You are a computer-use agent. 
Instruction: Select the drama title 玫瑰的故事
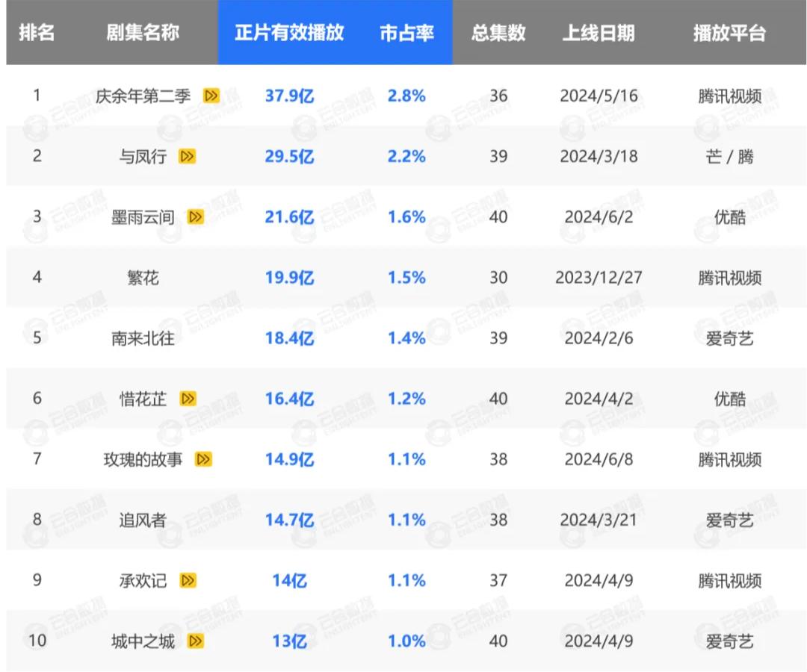(x=143, y=460)
